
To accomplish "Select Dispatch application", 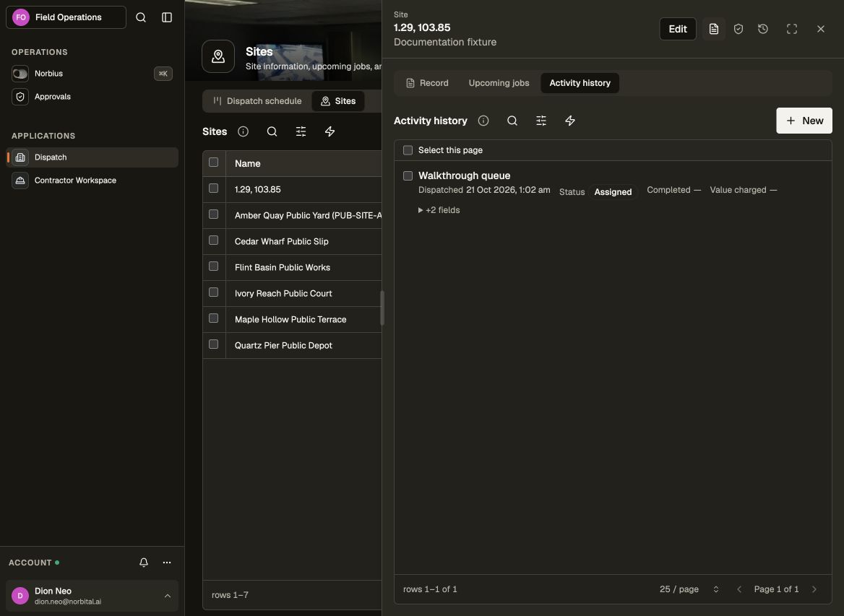I will (x=92, y=157).
